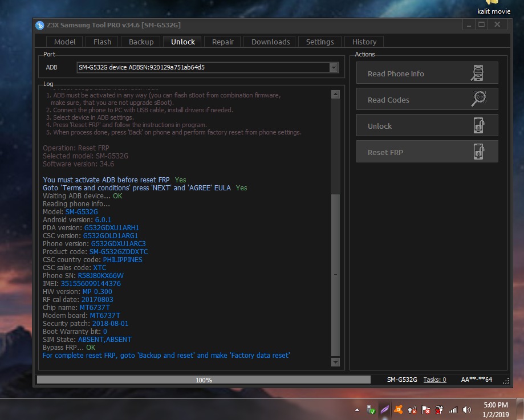Show hidden tray icons arrow
524x420 pixels.
358,410
